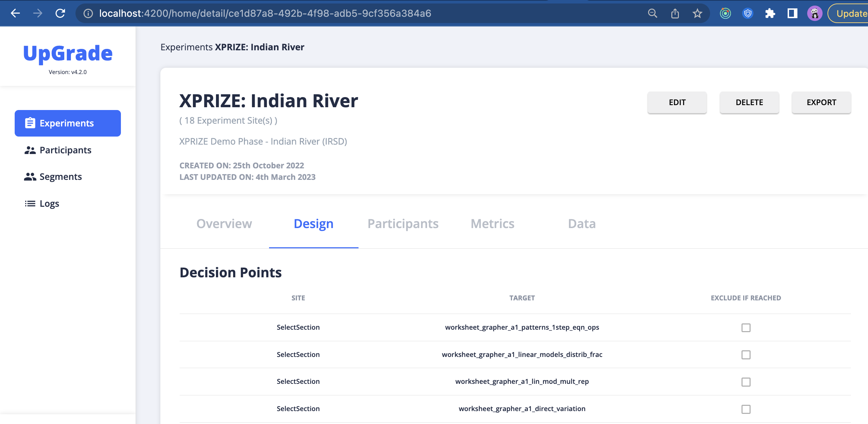Click the TARGET column header
The height and width of the screenshot is (424, 868).
522,298
